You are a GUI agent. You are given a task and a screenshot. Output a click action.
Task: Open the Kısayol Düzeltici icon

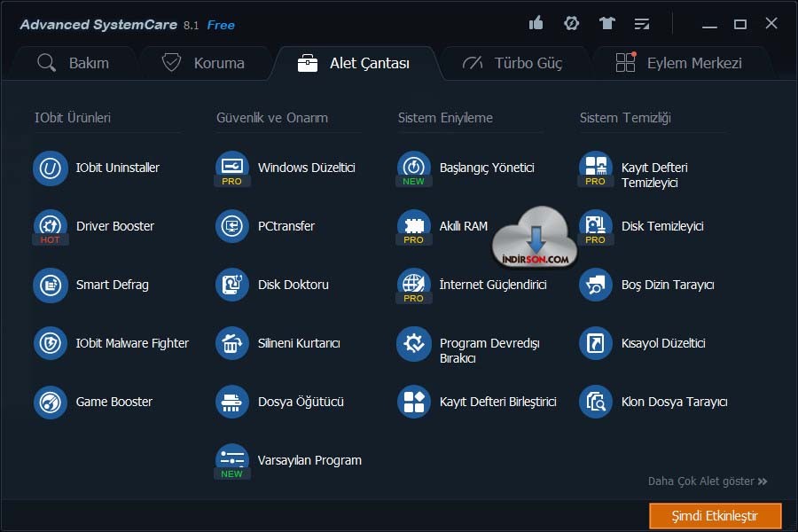click(x=596, y=344)
